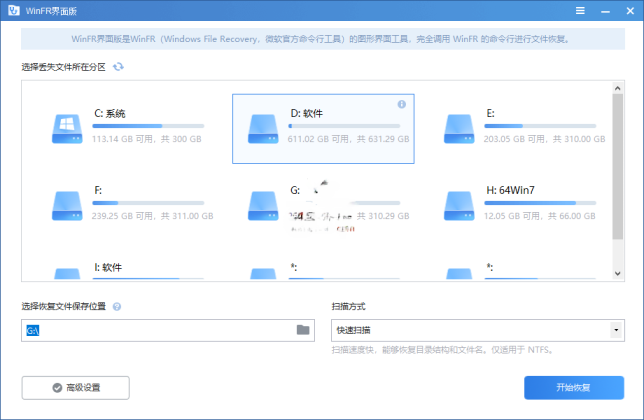Minimize the WinFR window
The height and width of the screenshot is (420, 644).
(x=605, y=11)
